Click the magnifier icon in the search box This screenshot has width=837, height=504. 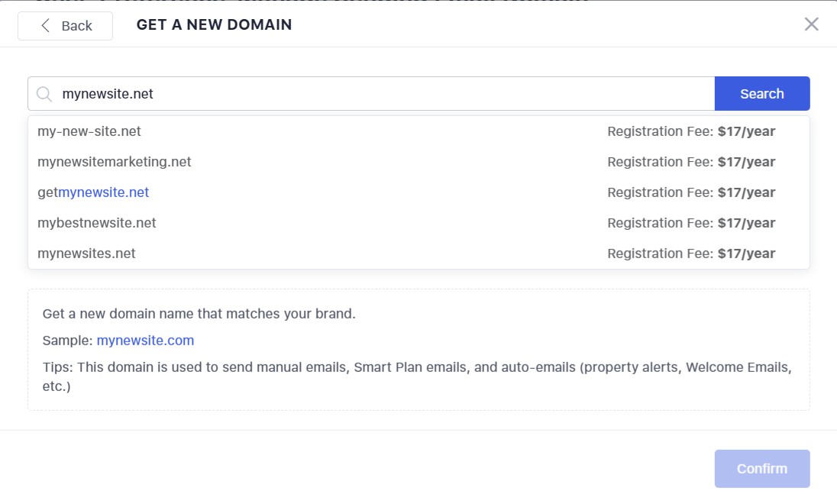pyautogui.click(x=45, y=94)
